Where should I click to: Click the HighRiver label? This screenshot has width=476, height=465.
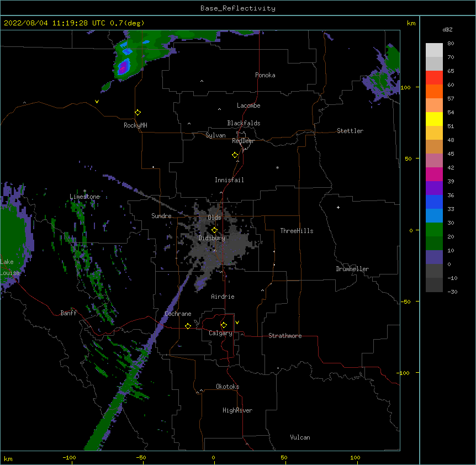tap(237, 410)
